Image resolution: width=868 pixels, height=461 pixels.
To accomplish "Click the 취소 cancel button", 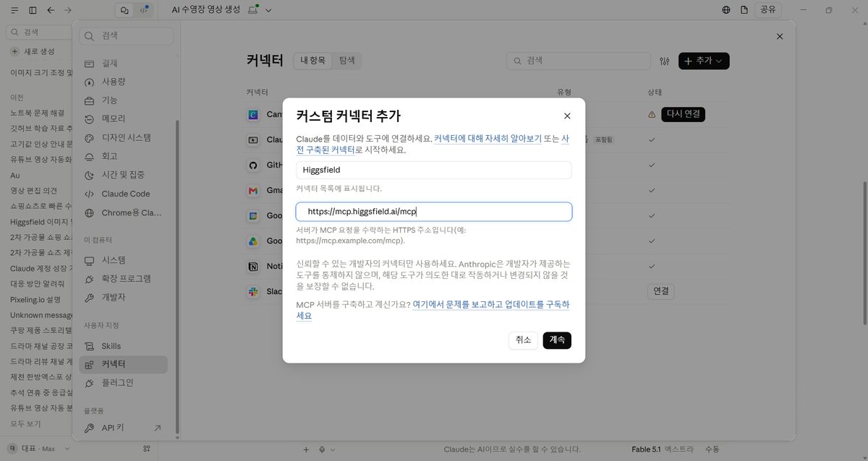I will tap(523, 340).
